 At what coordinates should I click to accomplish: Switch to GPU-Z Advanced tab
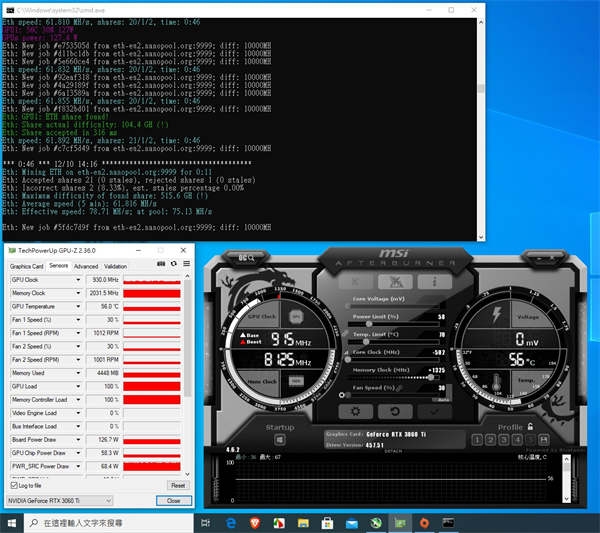(x=86, y=266)
